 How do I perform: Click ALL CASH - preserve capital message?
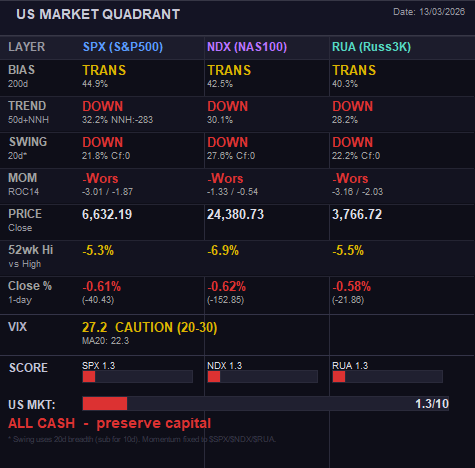(110, 423)
